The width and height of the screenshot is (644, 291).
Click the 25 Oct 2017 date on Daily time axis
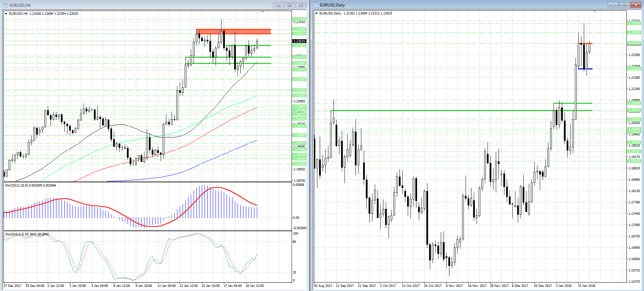[433, 286]
